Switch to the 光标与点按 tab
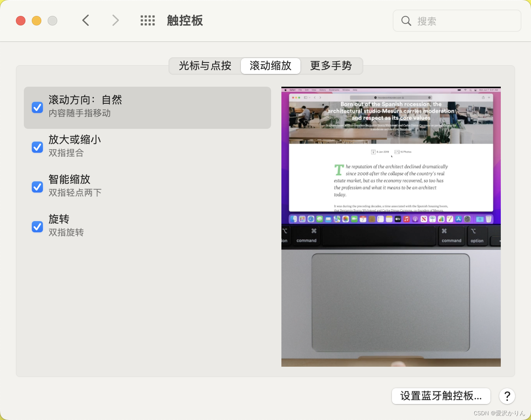This screenshot has height=420, width=531. click(x=205, y=66)
